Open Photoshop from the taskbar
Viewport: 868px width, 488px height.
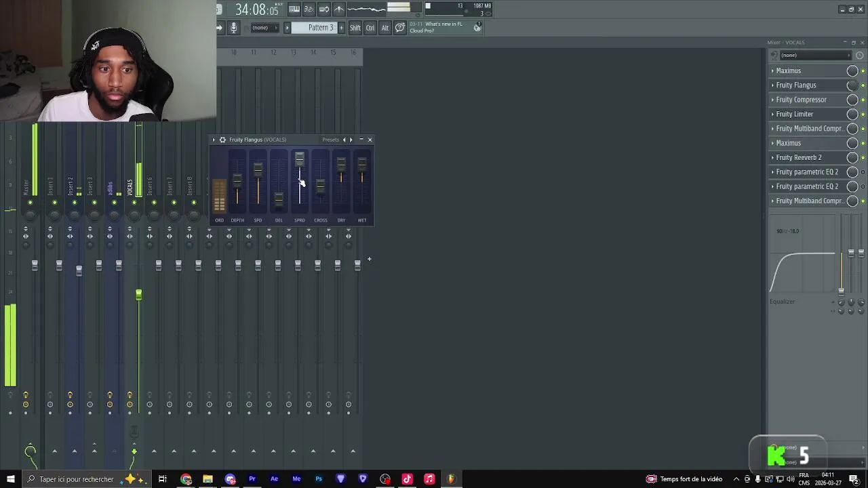point(319,479)
